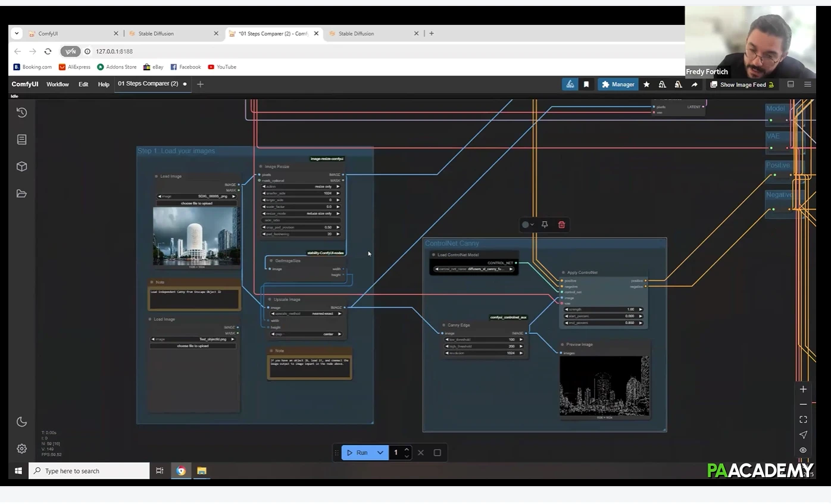
Task: Delete selected group with red trash icon
Action: tap(561, 224)
